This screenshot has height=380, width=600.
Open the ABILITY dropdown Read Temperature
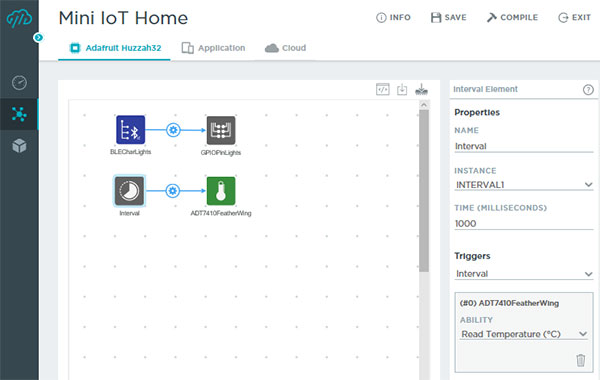tap(523, 334)
